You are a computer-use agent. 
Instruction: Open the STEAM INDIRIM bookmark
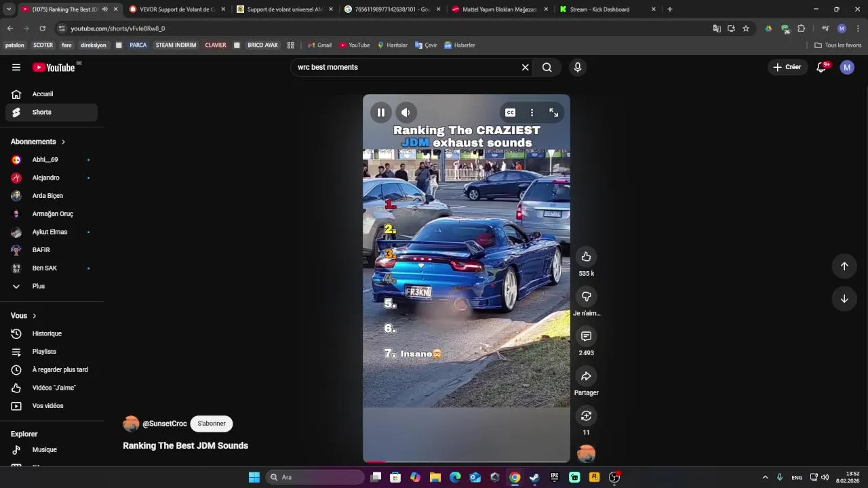point(176,45)
